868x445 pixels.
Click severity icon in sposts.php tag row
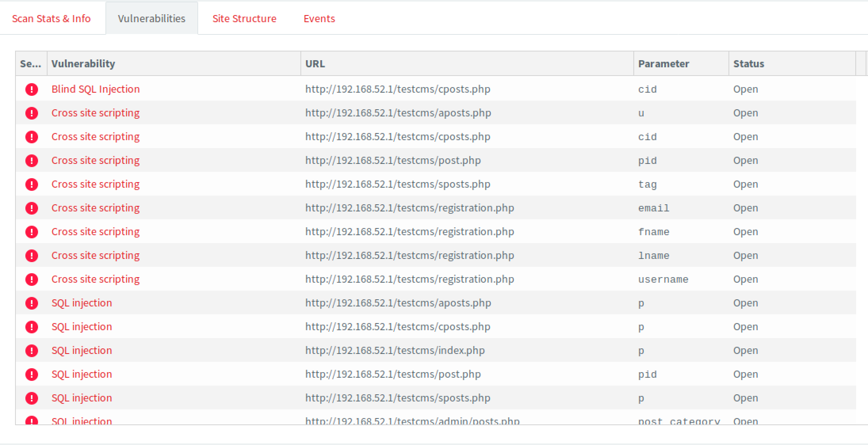(x=32, y=184)
